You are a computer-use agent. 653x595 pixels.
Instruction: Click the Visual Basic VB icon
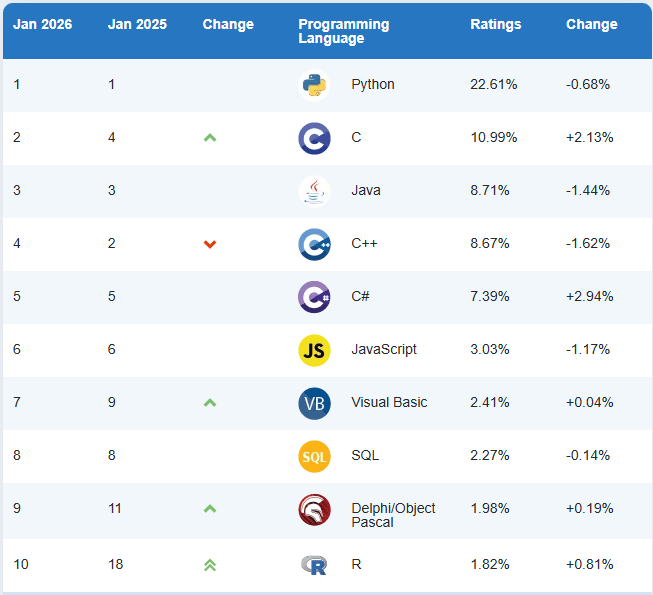[314, 403]
